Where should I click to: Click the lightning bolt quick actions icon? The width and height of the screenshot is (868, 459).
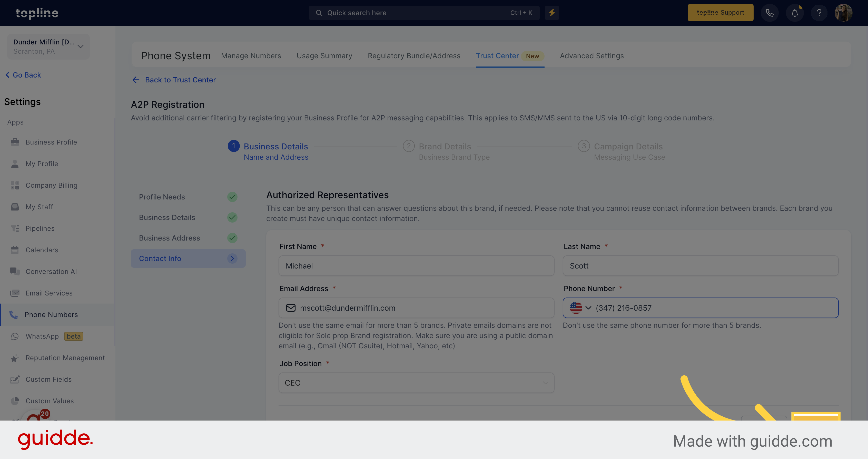552,13
